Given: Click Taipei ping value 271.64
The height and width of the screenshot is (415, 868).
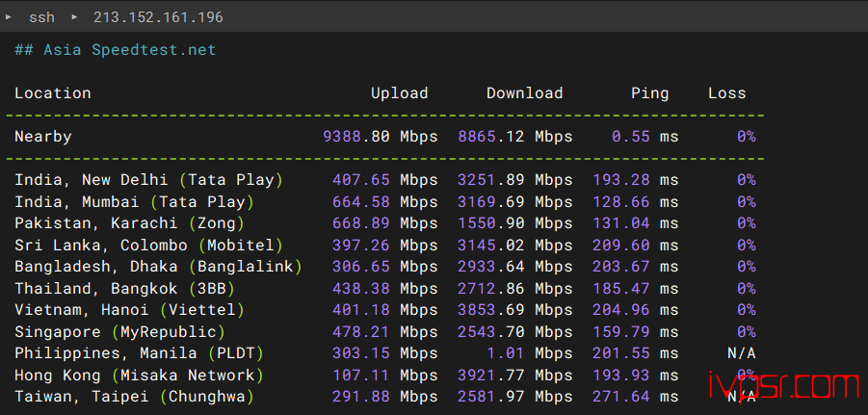Looking at the screenshot, I should [621, 396].
